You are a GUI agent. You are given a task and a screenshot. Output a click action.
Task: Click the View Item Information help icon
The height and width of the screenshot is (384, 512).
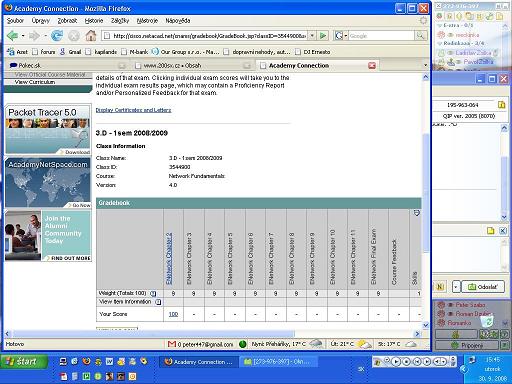coord(158,302)
